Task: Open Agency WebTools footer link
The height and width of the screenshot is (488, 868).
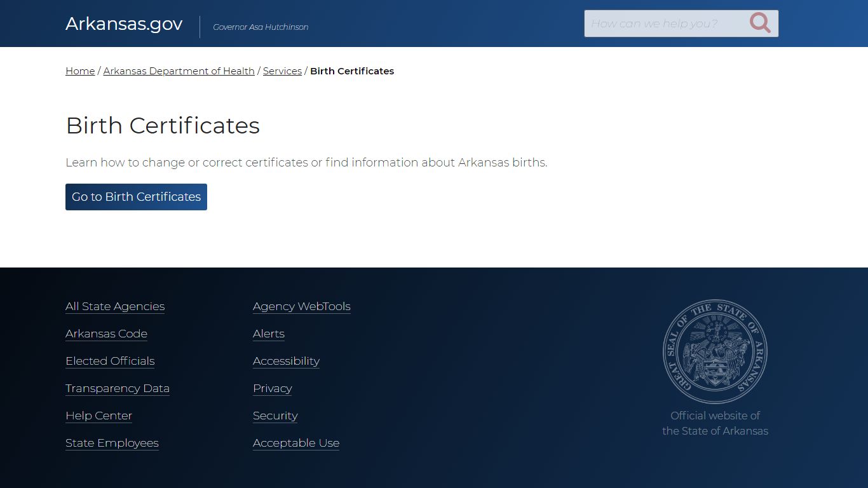Action: point(302,306)
